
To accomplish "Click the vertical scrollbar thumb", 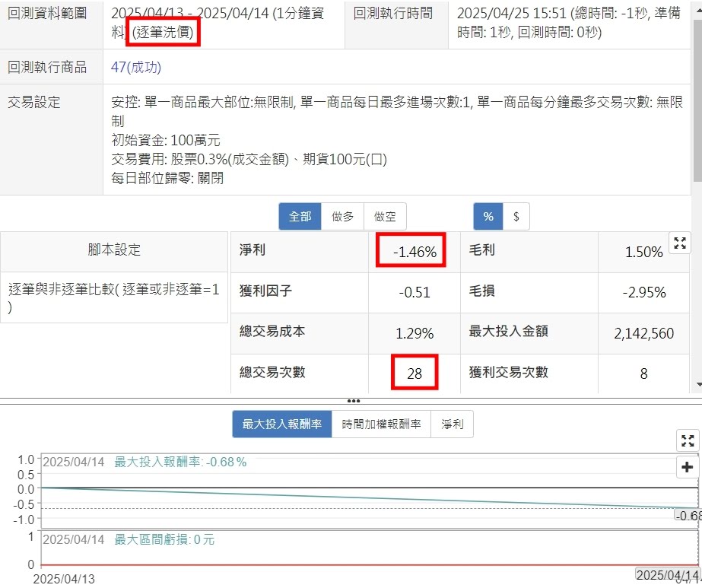I will pos(696,91).
